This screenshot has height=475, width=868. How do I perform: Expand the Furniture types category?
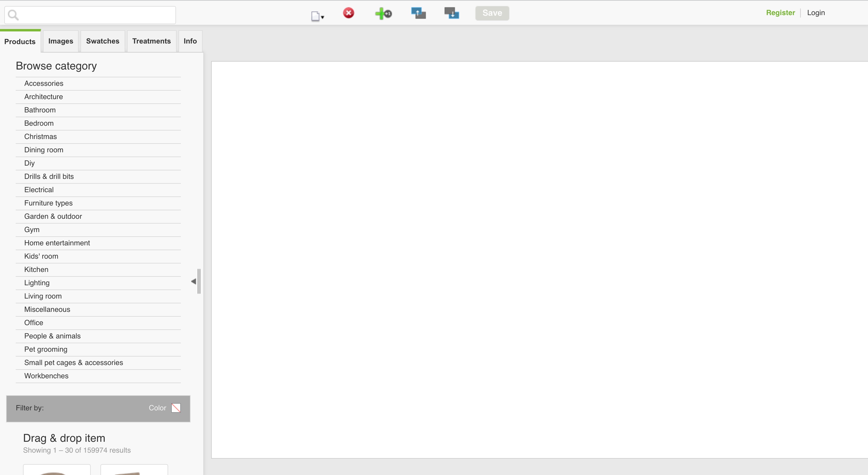click(48, 203)
